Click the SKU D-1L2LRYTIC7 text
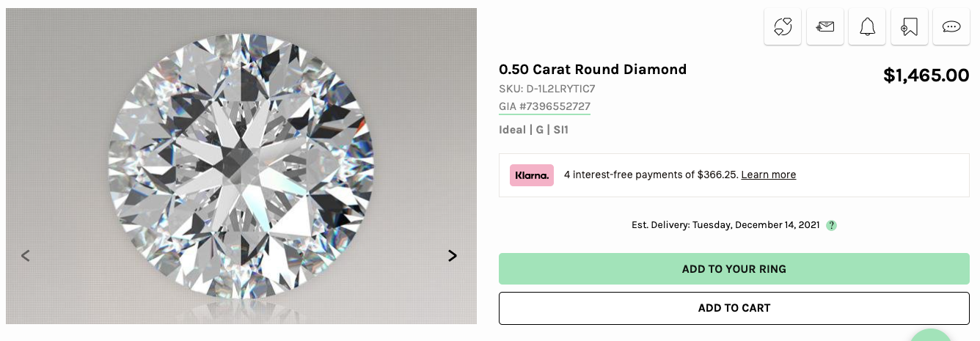The image size is (980, 341). tap(546, 89)
